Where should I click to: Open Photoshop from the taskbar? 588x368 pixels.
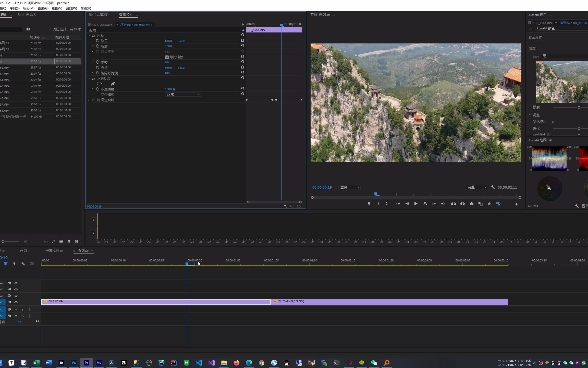(74, 363)
